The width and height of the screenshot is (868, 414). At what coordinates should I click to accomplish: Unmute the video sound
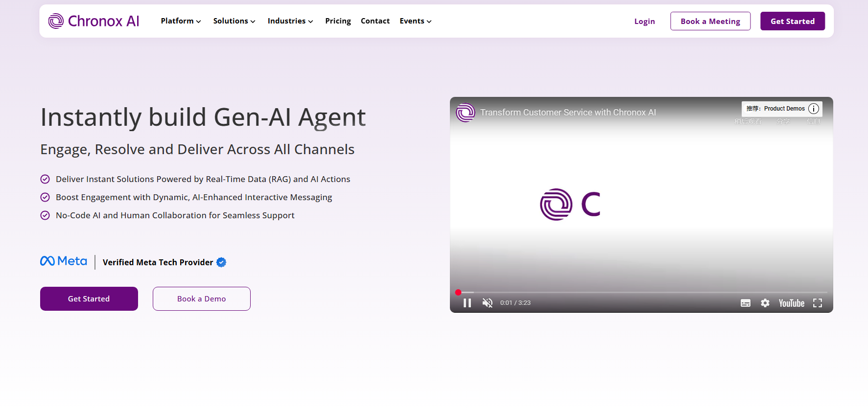(x=487, y=303)
